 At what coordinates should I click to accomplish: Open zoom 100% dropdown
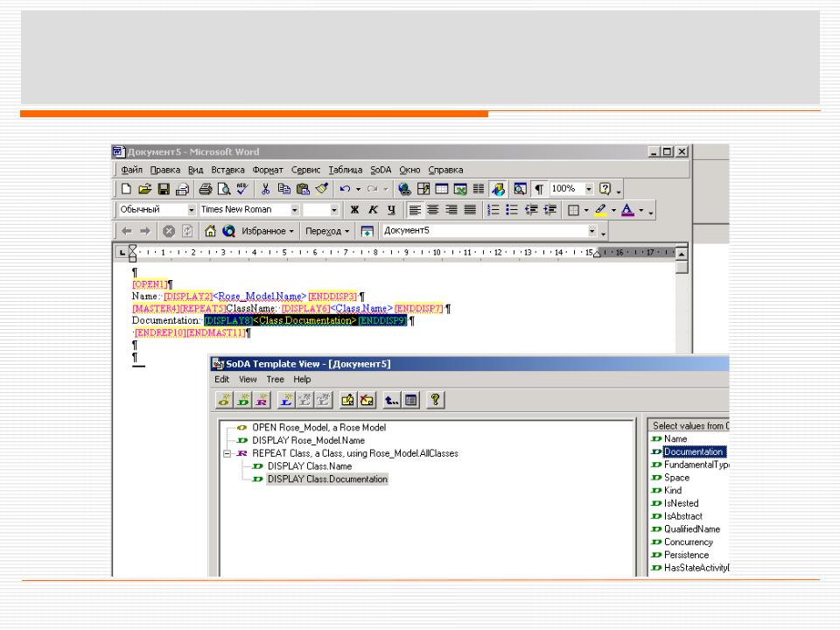(589, 189)
